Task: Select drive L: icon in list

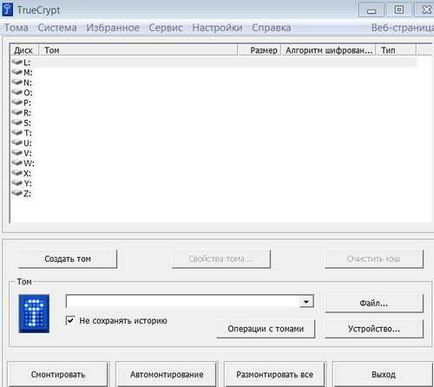Action: point(17,62)
